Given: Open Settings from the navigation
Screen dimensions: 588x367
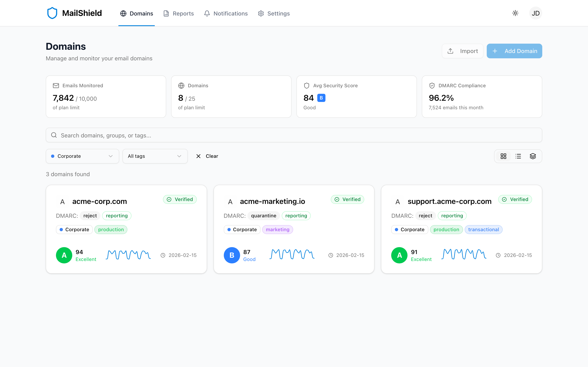Looking at the screenshot, I should pyautogui.click(x=274, y=13).
